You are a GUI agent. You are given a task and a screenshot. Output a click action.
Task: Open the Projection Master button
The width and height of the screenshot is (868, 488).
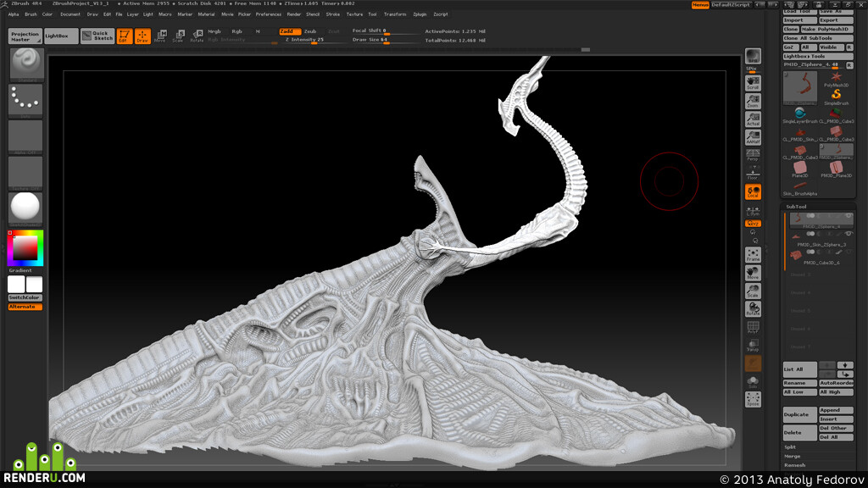click(x=25, y=36)
